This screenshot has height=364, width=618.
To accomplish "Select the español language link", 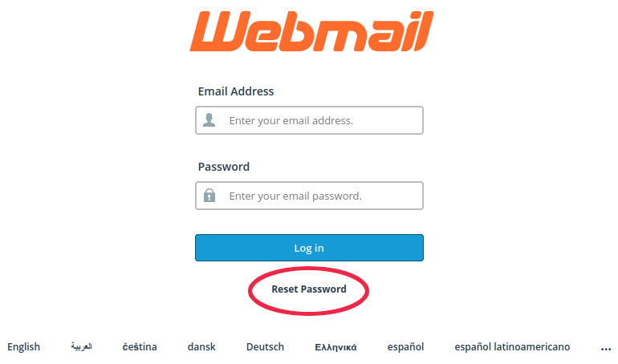I will [405, 346].
